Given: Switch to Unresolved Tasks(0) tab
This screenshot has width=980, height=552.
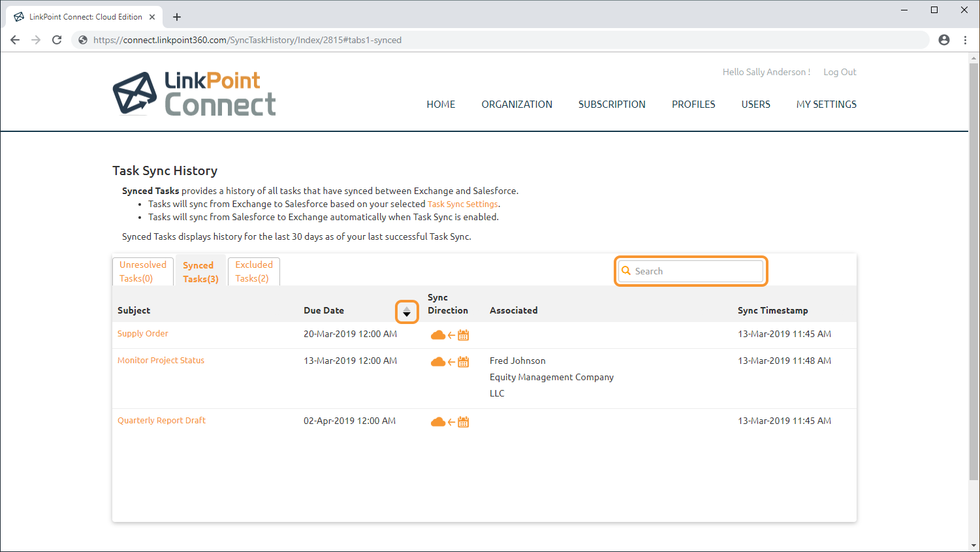Looking at the screenshot, I should point(143,272).
